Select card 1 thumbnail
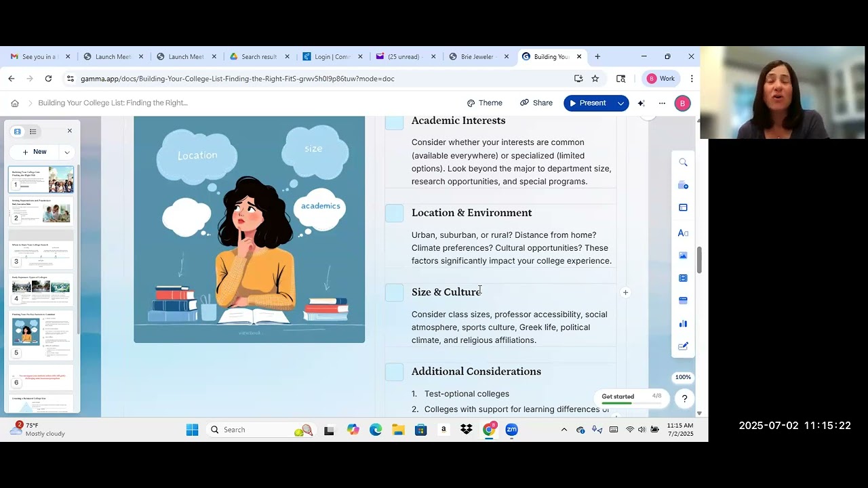Viewport: 868px width, 488px height. 41,179
